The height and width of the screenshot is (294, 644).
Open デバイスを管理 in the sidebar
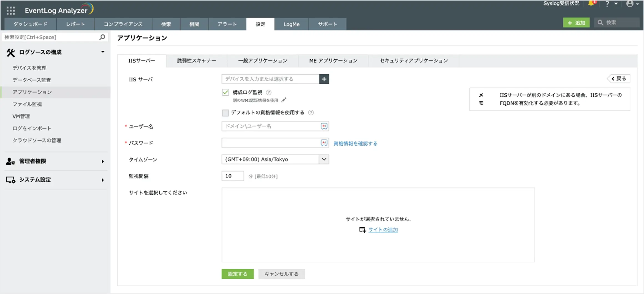point(29,68)
